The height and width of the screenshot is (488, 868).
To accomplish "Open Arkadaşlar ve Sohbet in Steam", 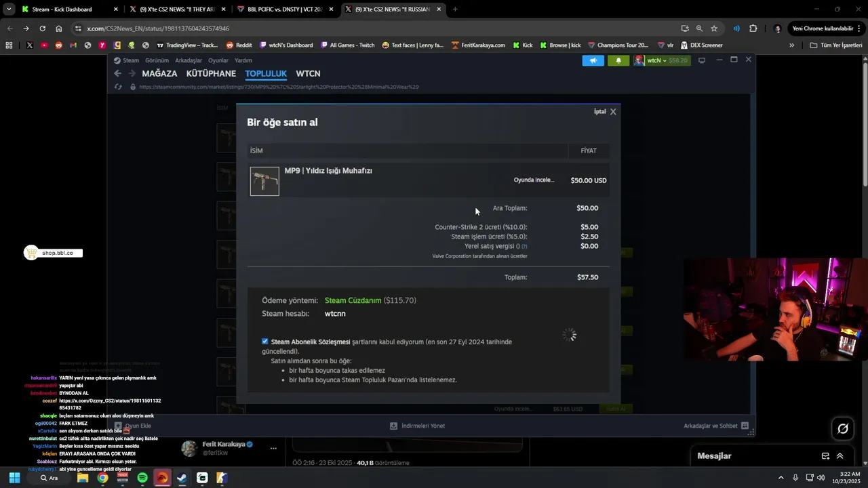I will (x=716, y=426).
